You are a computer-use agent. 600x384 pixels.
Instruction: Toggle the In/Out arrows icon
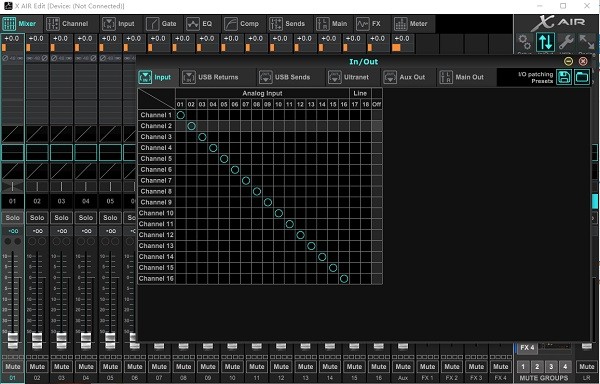click(x=546, y=42)
